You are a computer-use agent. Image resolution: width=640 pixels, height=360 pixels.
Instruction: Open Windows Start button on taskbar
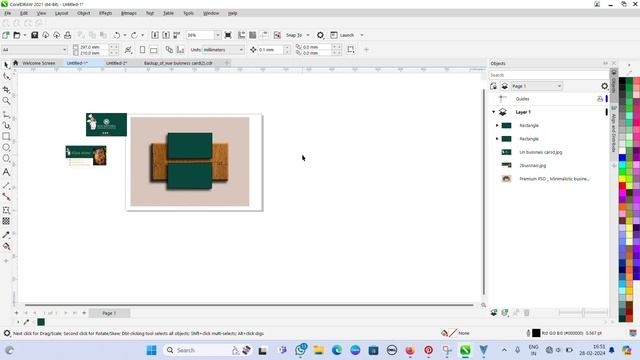point(151,350)
